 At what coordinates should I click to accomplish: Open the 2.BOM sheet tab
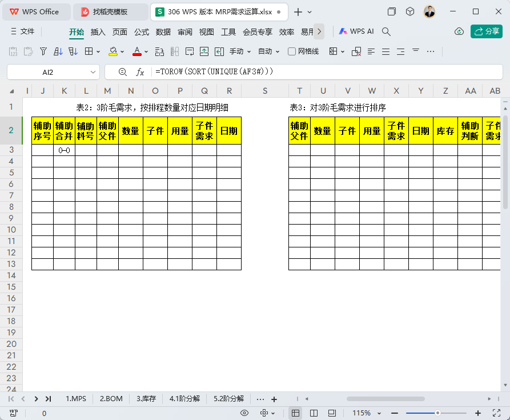pyautogui.click(x=111, y=399)
